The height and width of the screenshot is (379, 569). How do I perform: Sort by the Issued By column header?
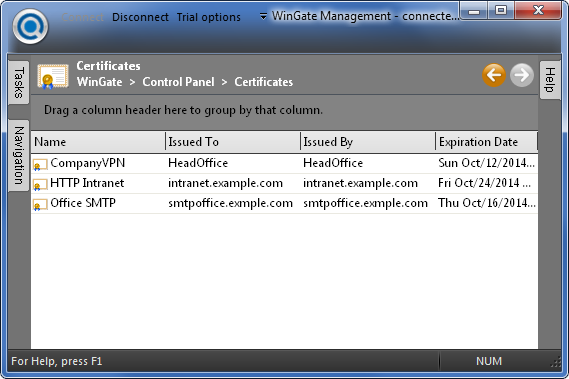[368, 142]
